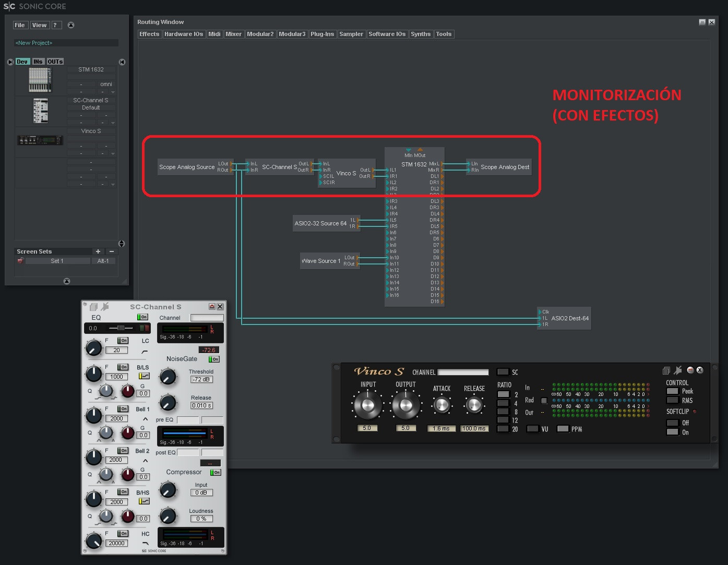
Task: Add a new screen set with plus
Action: (x=98, y=251)
